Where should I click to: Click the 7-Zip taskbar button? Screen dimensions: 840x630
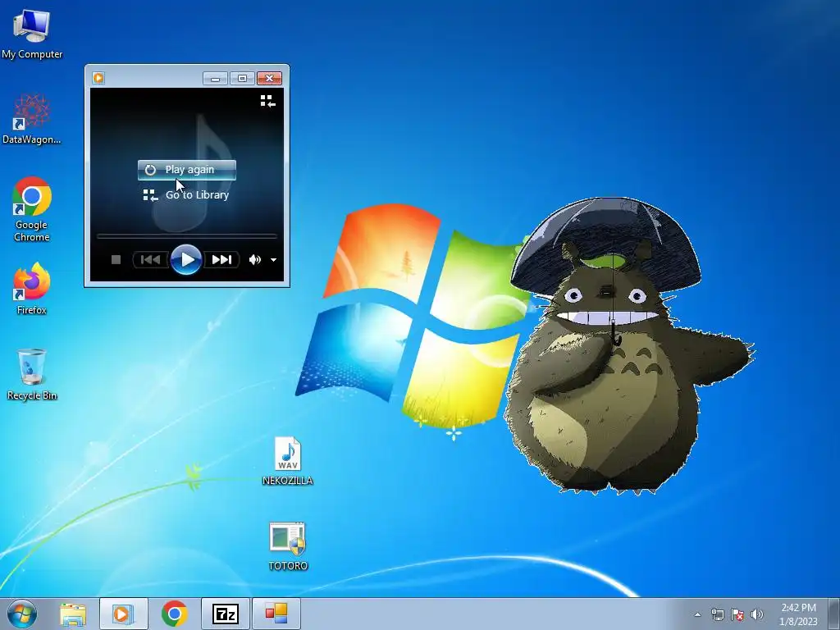pyautogui.click(x=225, y=614)
